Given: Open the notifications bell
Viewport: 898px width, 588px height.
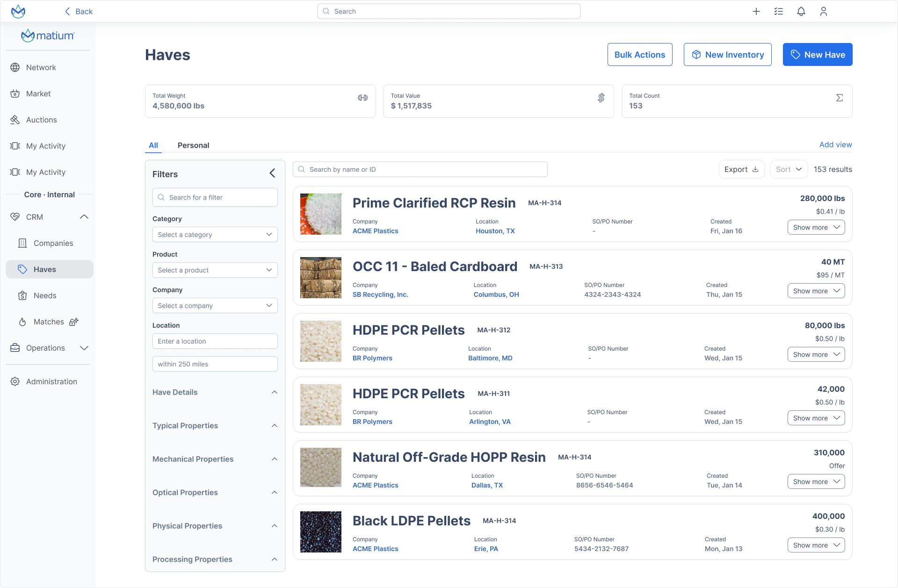Looking at the screenshot, I should coord(801,11).
